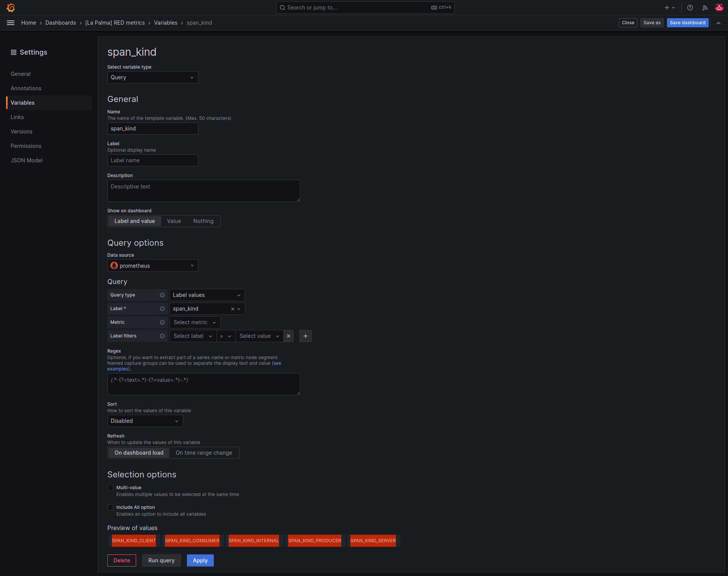
Task: Open the news feed RSS icon
Action: (705, 8)
